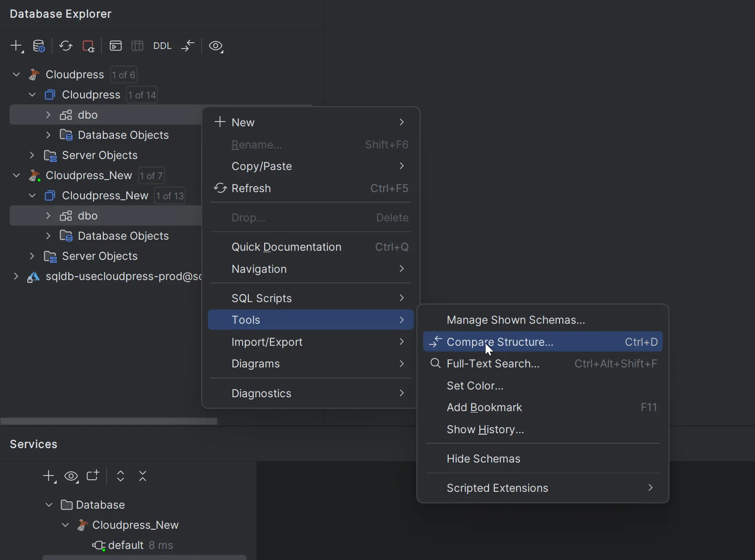755x560 pixels.
Task: Click the Refresh icon in Database Explorer toolbar
Action: 66,46
